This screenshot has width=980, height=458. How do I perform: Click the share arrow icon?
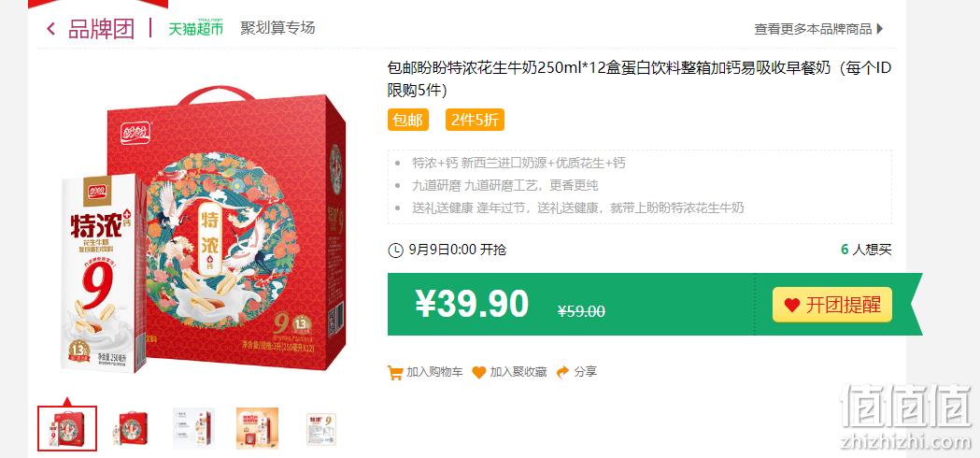pyautogui.click(x=562, y=372)
